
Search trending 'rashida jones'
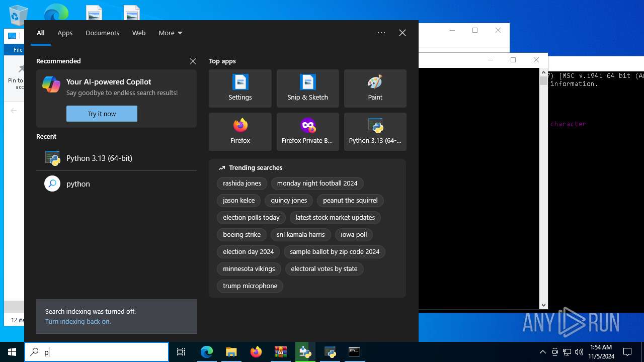coord(242,184)
